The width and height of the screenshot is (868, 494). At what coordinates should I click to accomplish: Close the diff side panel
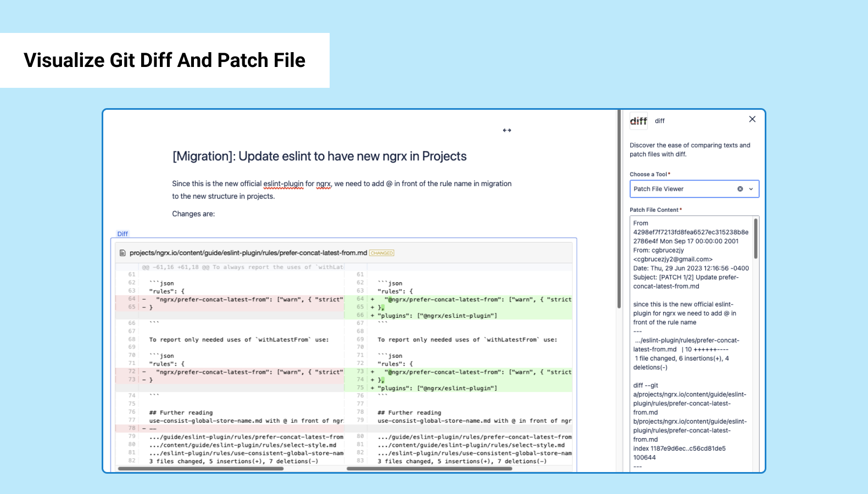click(x=752, y=119)
